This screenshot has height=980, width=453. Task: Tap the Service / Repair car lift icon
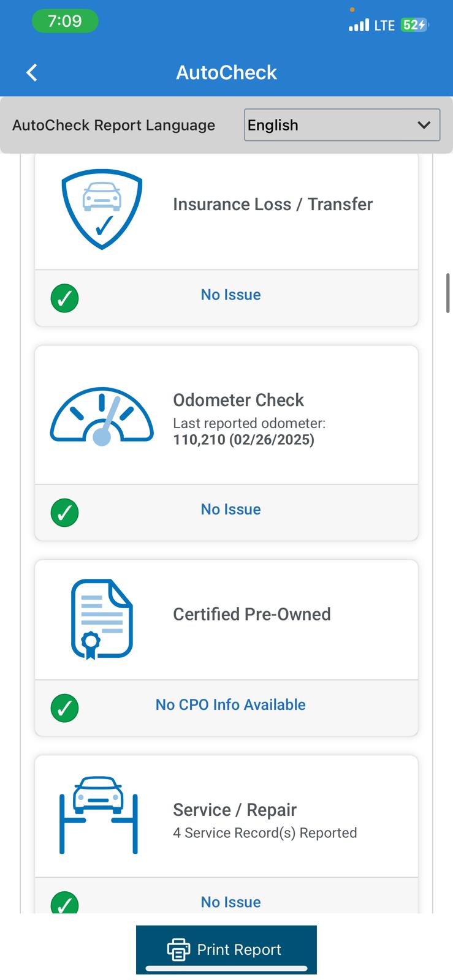(99, 815)
